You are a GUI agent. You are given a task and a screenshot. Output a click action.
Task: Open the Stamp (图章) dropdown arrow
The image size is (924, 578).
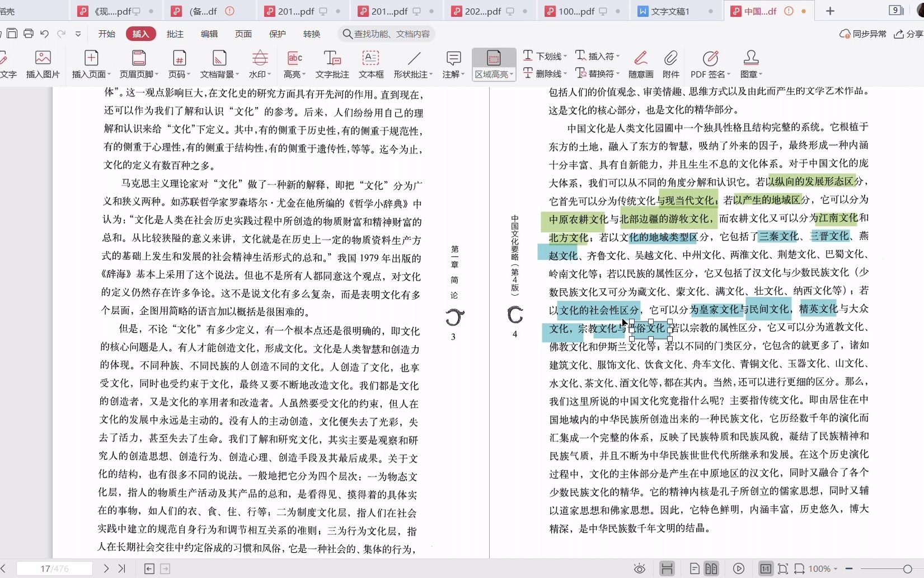click(761, 74)
